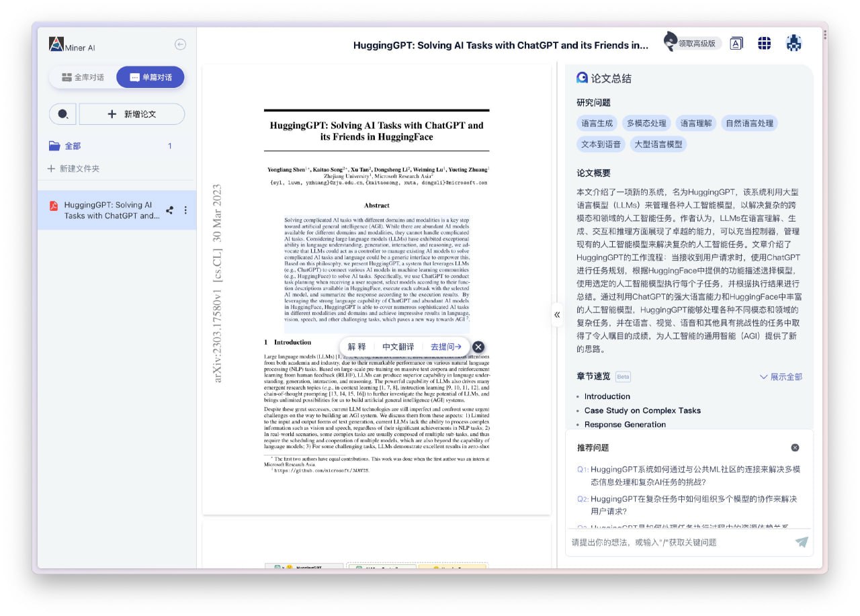
Task: Open Case Study on Complex Tasks chapter
Action: pyautogui.click(x=642, y=410)
